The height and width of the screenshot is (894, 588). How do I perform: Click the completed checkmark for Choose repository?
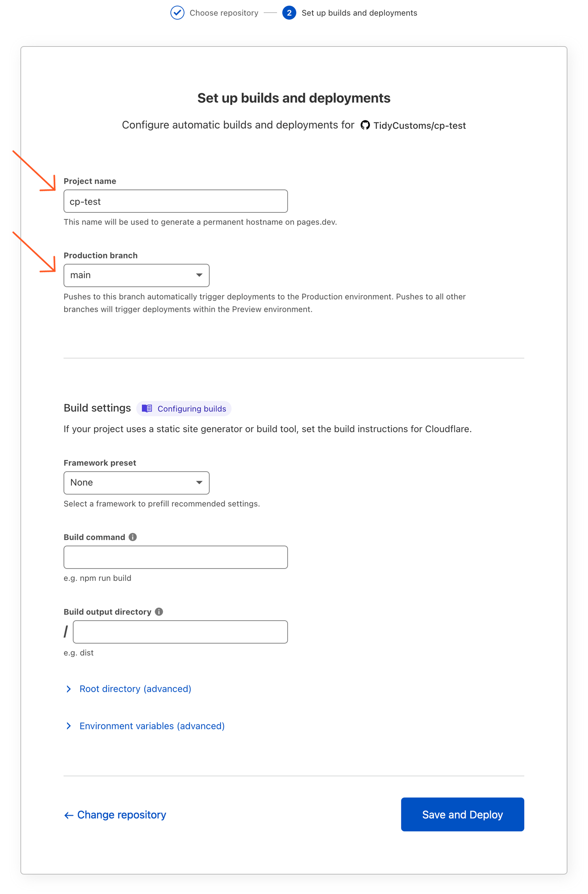click(x=177, y=13)
